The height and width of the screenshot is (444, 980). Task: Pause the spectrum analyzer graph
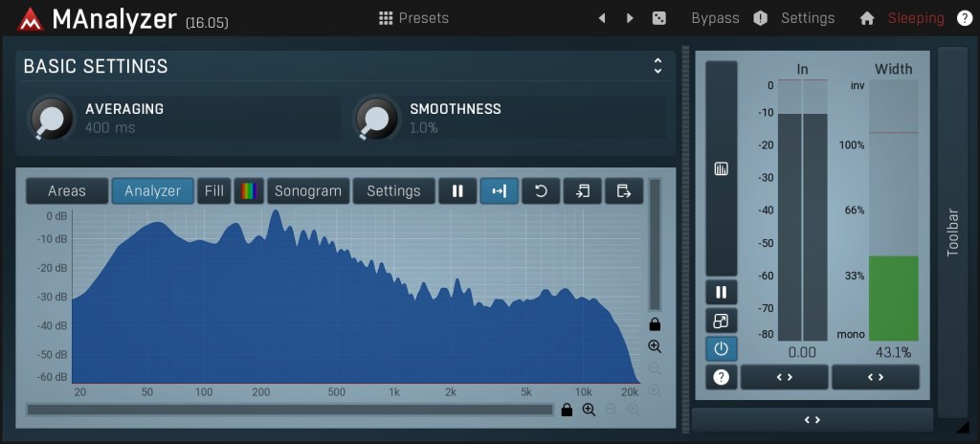tap(457, 191)
